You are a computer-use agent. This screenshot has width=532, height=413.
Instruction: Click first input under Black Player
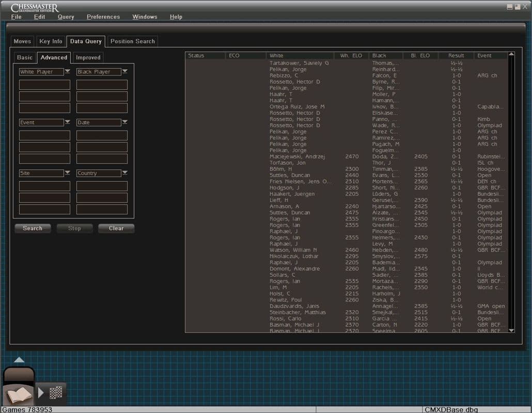pyautogui.click(x=102, y=85)
